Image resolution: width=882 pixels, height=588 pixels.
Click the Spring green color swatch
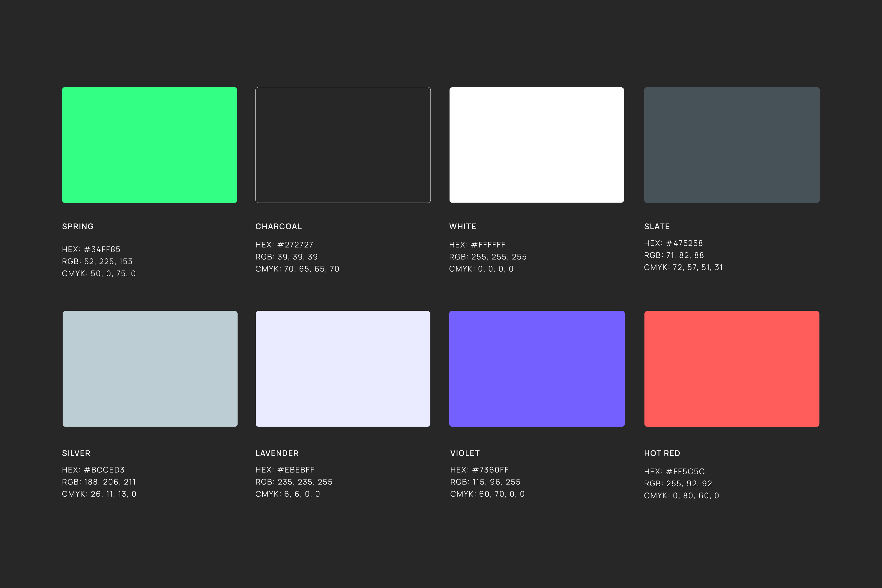tap(149, 145)
